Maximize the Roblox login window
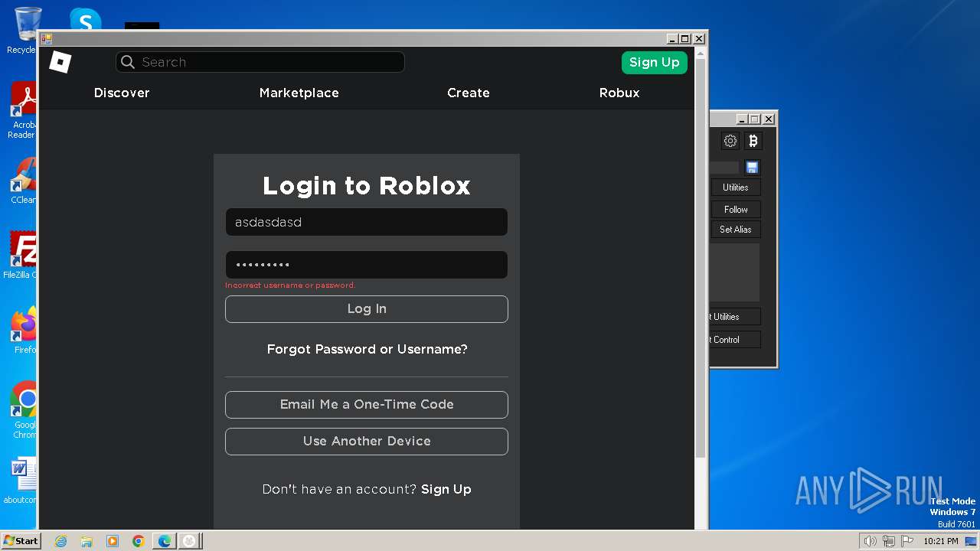 point(685,38)
